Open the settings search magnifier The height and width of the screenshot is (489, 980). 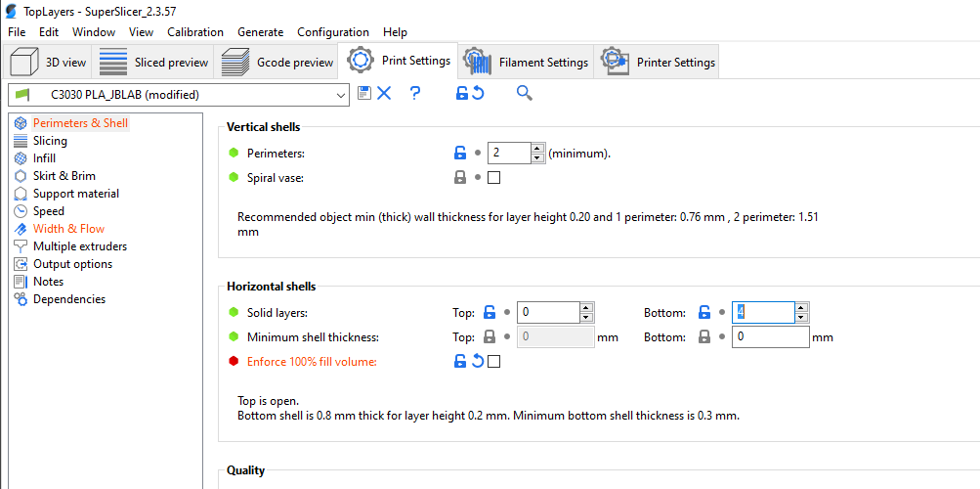pyautogui.click(x=525, y=94)
